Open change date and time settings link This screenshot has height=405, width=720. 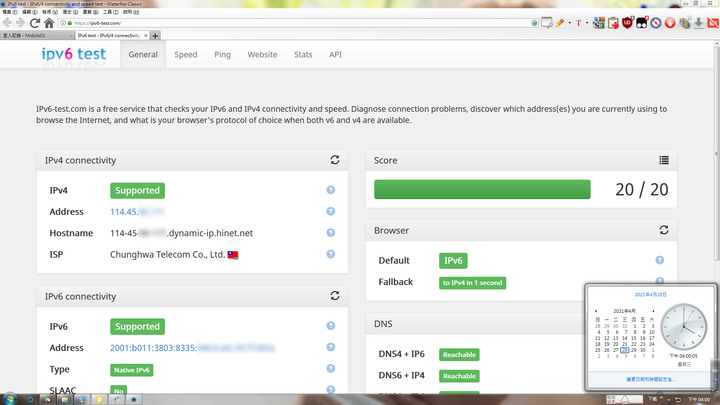(651, 379)
